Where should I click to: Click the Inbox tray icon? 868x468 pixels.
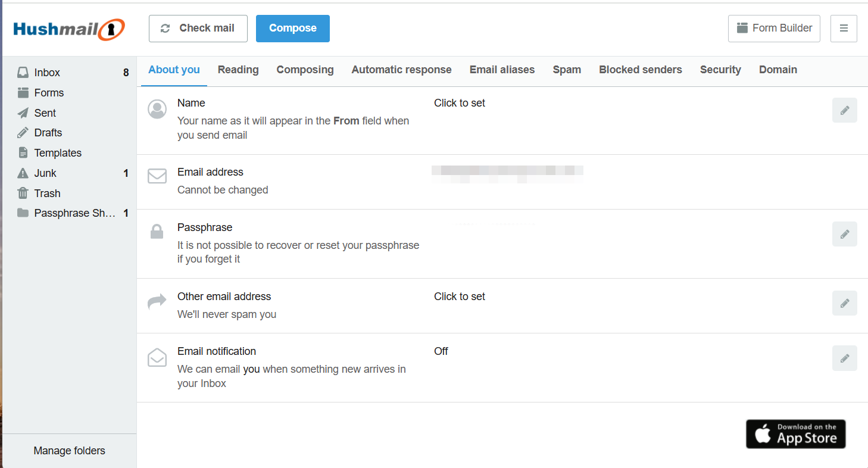coord(23,73)
